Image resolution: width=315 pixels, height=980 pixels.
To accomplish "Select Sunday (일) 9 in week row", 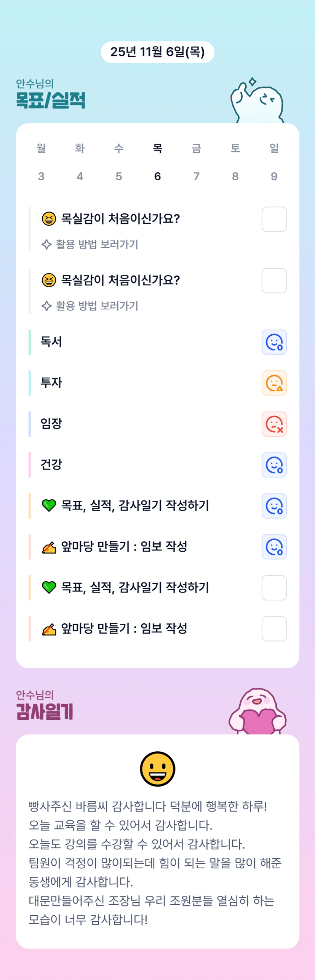I will coord(274,162).
